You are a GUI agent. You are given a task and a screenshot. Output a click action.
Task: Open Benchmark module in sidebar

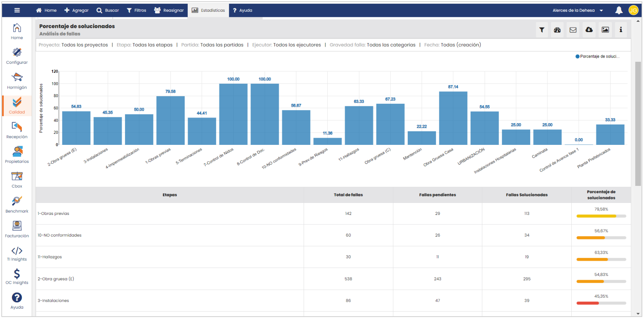17,205
